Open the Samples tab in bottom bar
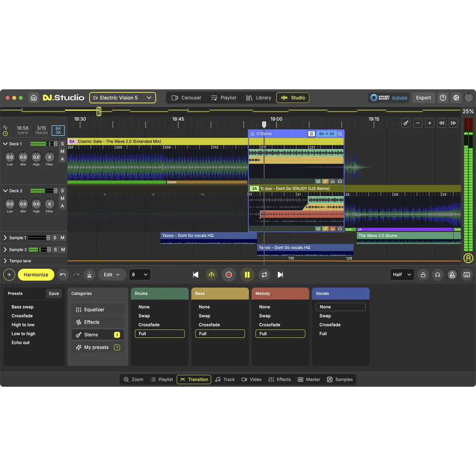The height and width of the screenshot is (476, 476). [x=340, y=379]
